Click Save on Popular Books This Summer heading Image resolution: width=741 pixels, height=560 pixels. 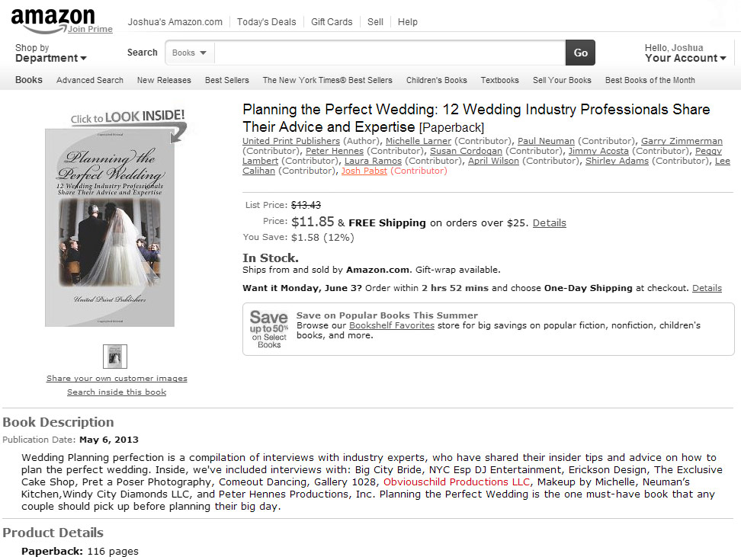coord(387,315)
